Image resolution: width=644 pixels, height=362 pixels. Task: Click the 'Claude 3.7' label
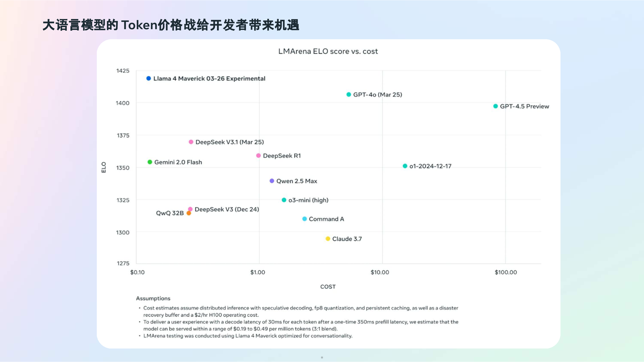(347, 239)
